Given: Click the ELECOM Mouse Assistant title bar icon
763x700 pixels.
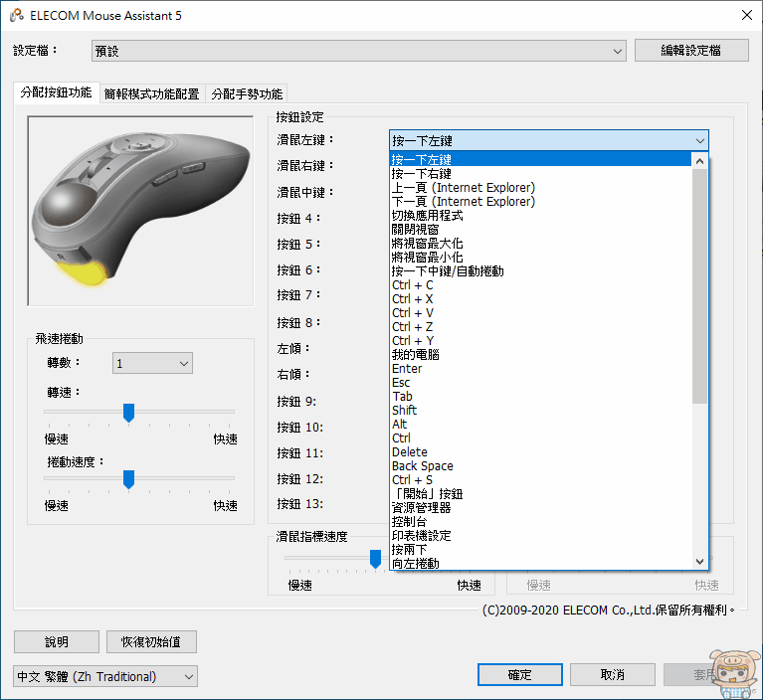Looking at the screenshot, I should [x=17, y=15].
